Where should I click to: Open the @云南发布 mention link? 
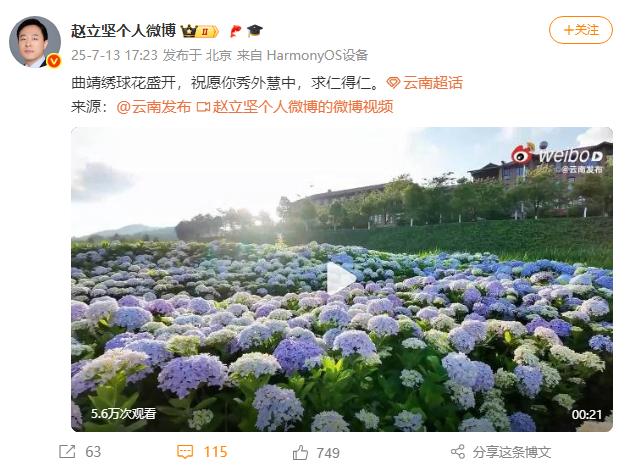[153, 107]
